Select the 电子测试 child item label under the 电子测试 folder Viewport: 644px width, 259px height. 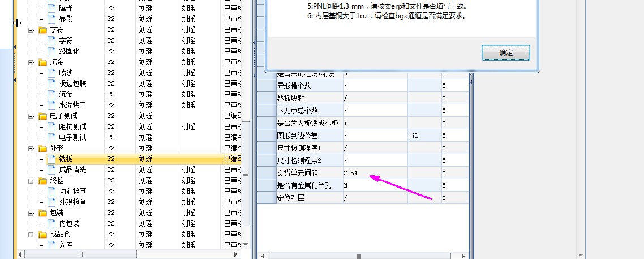click(x=72, y=137)
